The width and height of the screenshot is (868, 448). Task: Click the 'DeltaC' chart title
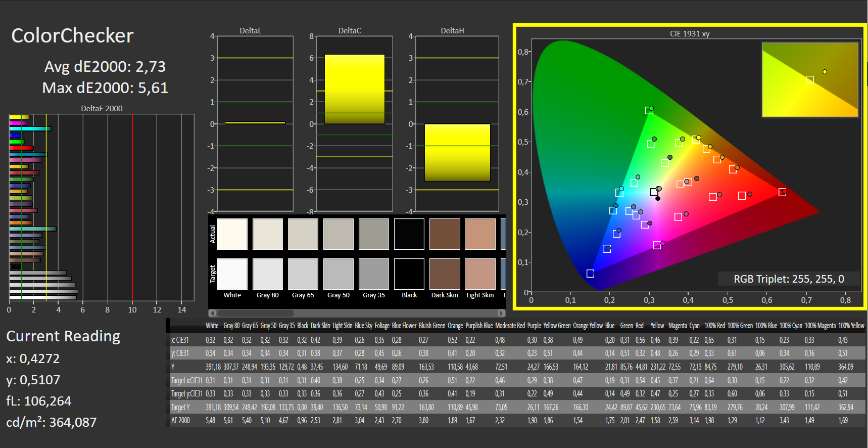pyautogui.click(x=350, y=31)
